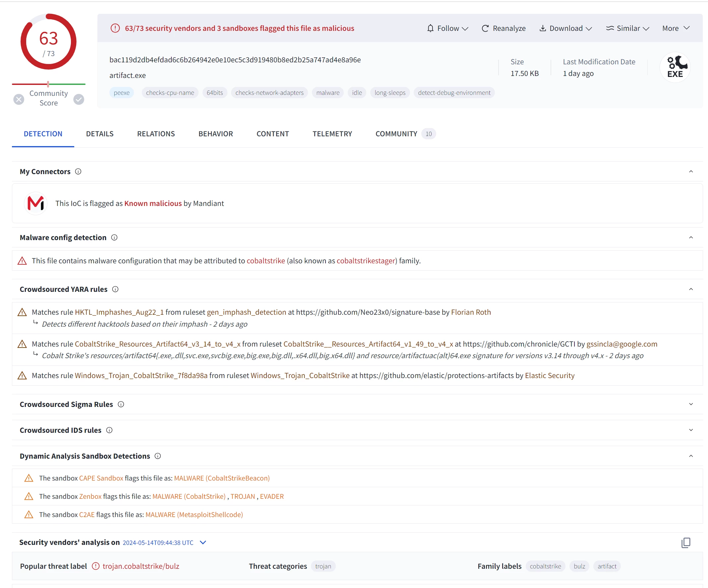Switch to the DETAILS tab
708x588 pixels.
pos(100,134)
